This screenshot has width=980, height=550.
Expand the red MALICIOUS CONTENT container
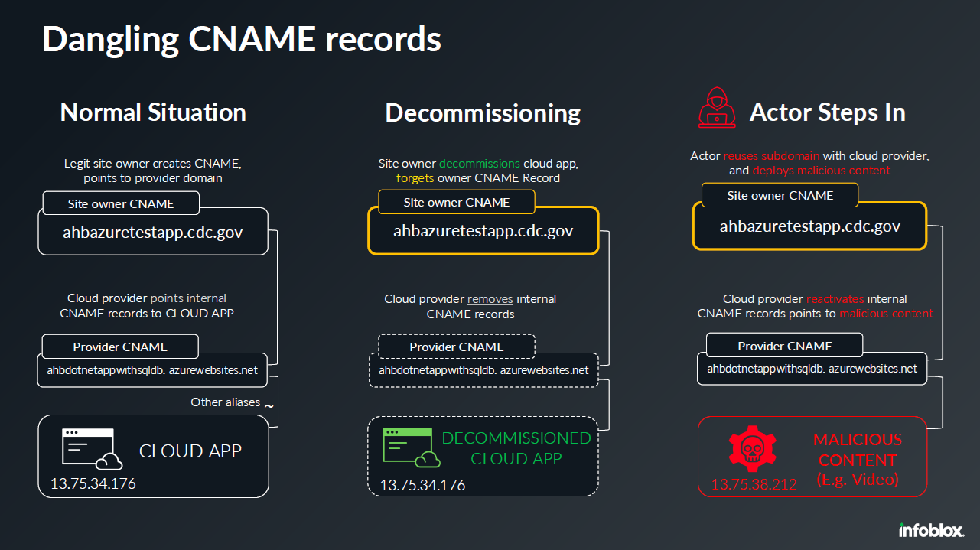click(812, 455)
